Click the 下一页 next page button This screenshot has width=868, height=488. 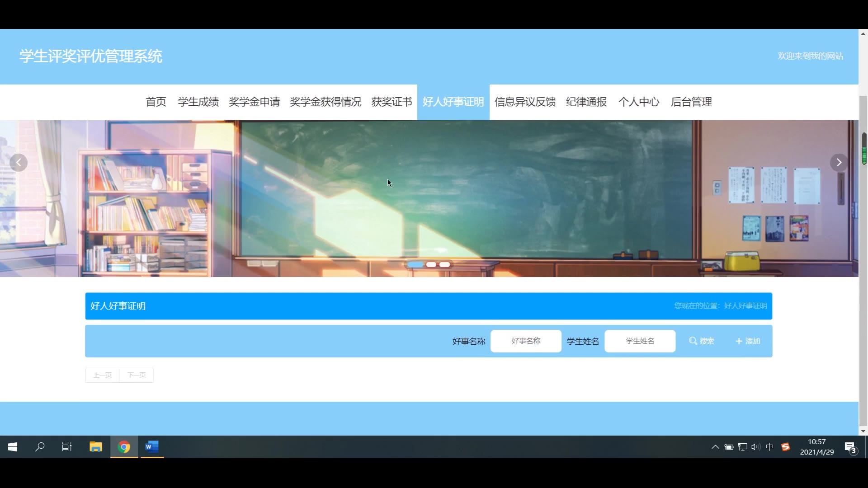point(137,375)
